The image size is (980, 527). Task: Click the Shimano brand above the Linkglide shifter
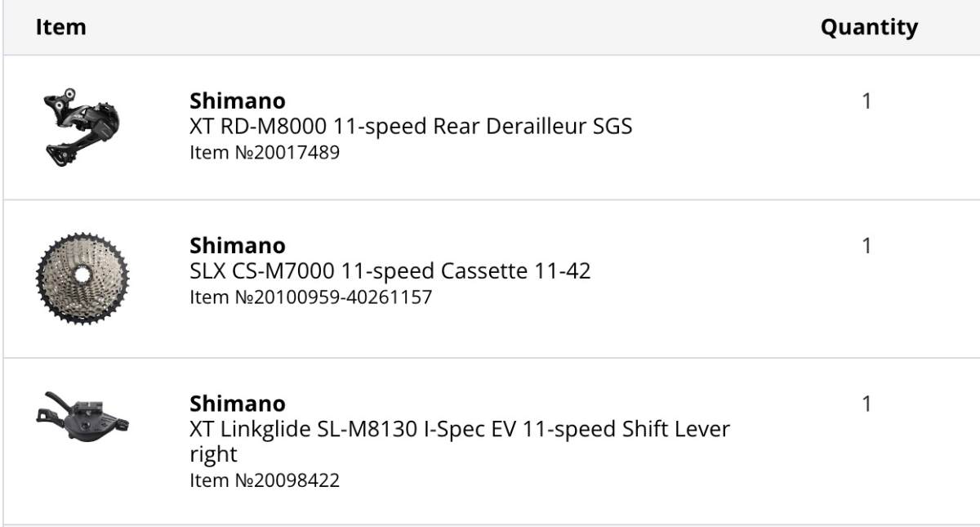coord(238,404)
